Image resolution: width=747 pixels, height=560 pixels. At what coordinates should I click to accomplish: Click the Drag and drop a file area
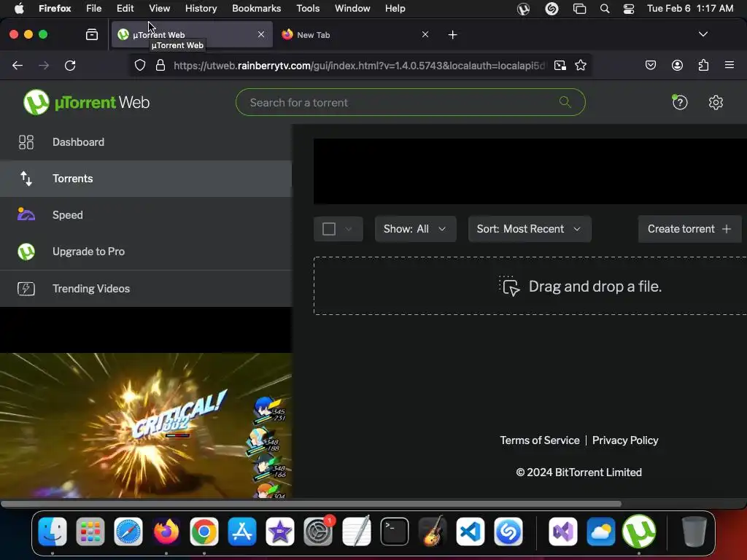pyautogui.click(x=530, y=286)
